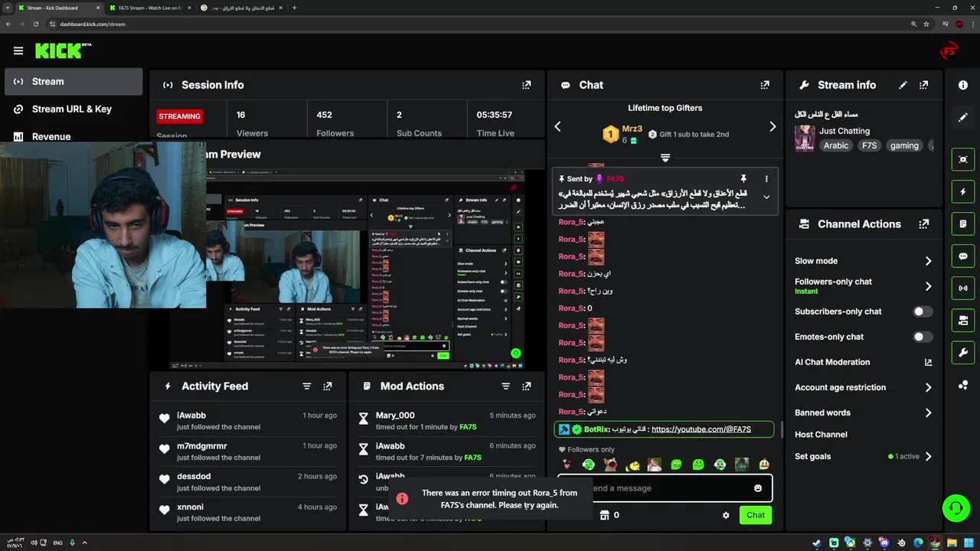Click Mary_000 in Mod Actions
This screenshot has height=551, width=980.
(x=395, y=416)
